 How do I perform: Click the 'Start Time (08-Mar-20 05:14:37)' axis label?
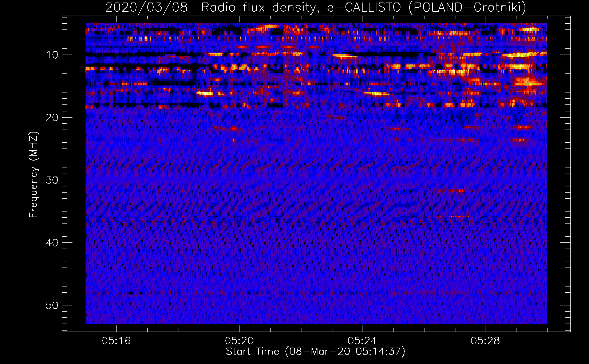pyautogui.click(x=316, y=352)
